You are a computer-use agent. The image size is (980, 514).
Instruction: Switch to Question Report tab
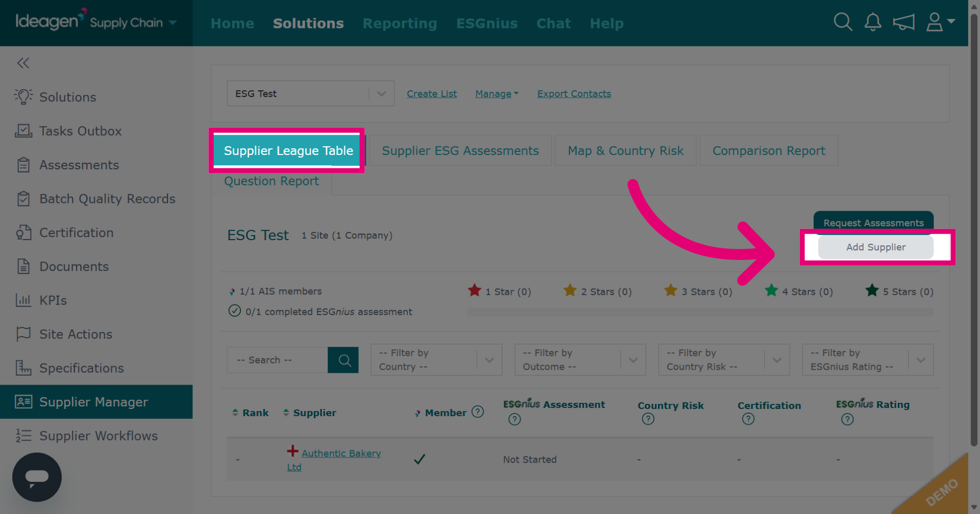[272, 181]
